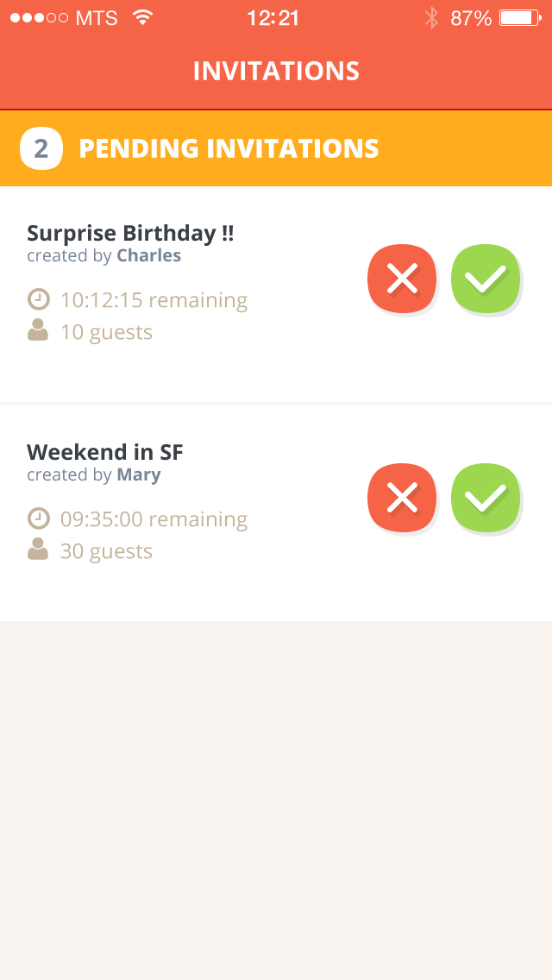Image resolution: width=552 pixels, height=980 pixels.
Task: Tap the 10 guests count text
Action: [106, 332]
